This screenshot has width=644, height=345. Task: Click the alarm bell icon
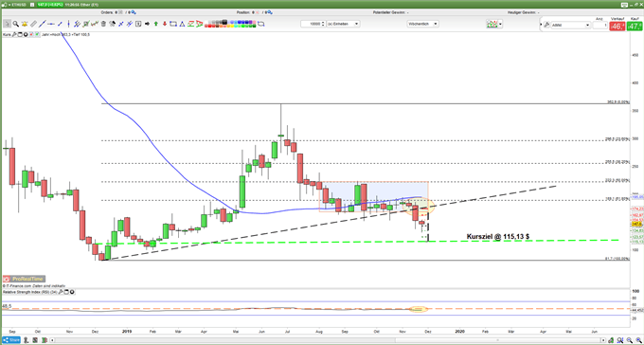pos(25,24)
